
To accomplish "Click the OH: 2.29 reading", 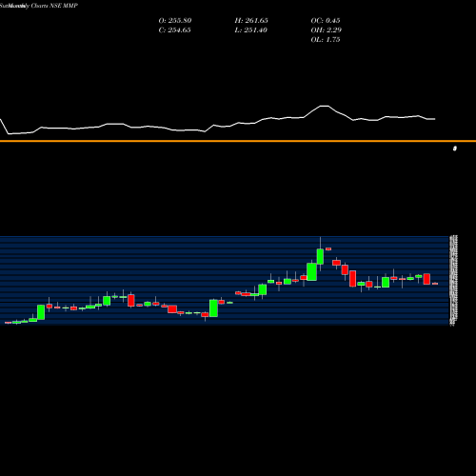I will 327,30.
